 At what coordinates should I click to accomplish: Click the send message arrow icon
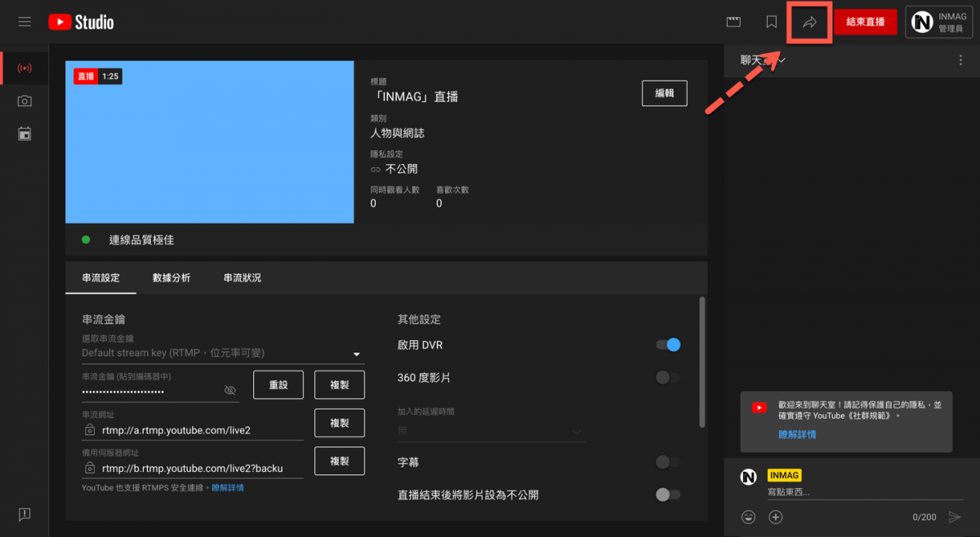955,517
